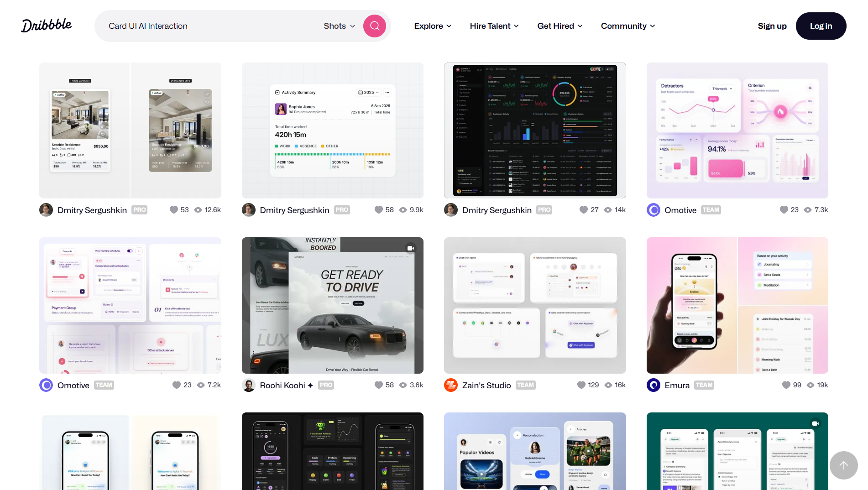
Task: Open Omotive avatar beside the 7.3k-view shot
Action: pos(654,210)
